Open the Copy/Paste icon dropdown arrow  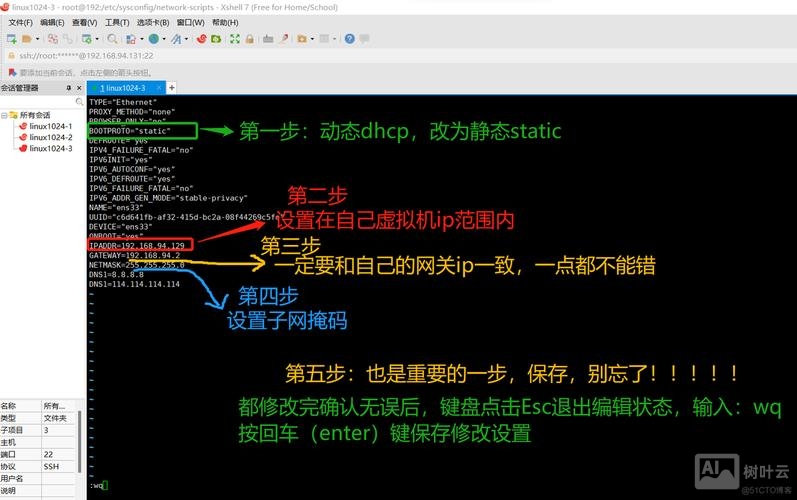coord(141,39)
